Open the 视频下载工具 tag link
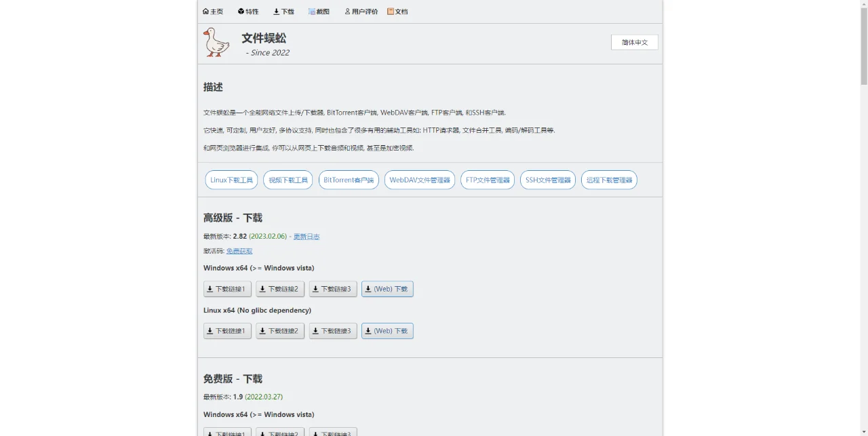Image resolution: width=868 pixels, height=436 pixels. coord(288,180)
